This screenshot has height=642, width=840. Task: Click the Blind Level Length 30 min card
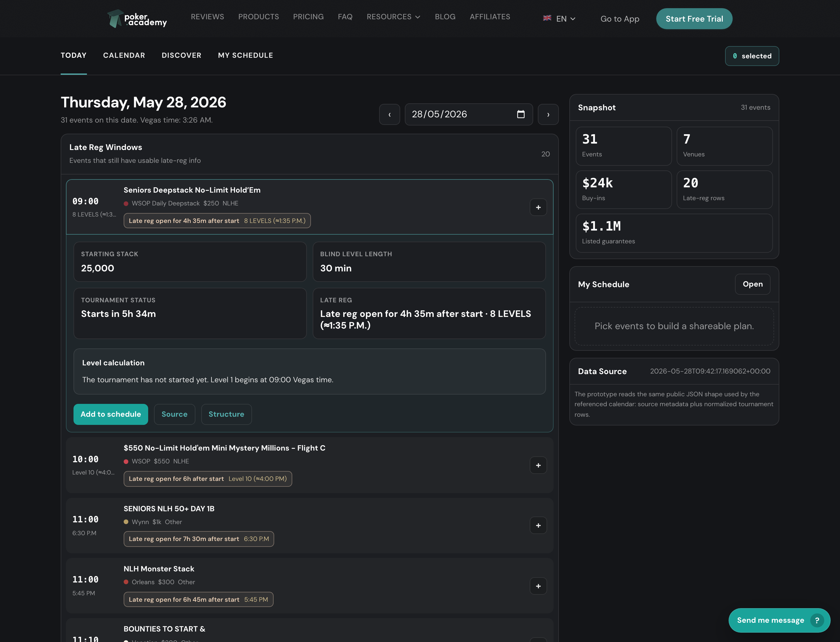[x=429, y=262]
